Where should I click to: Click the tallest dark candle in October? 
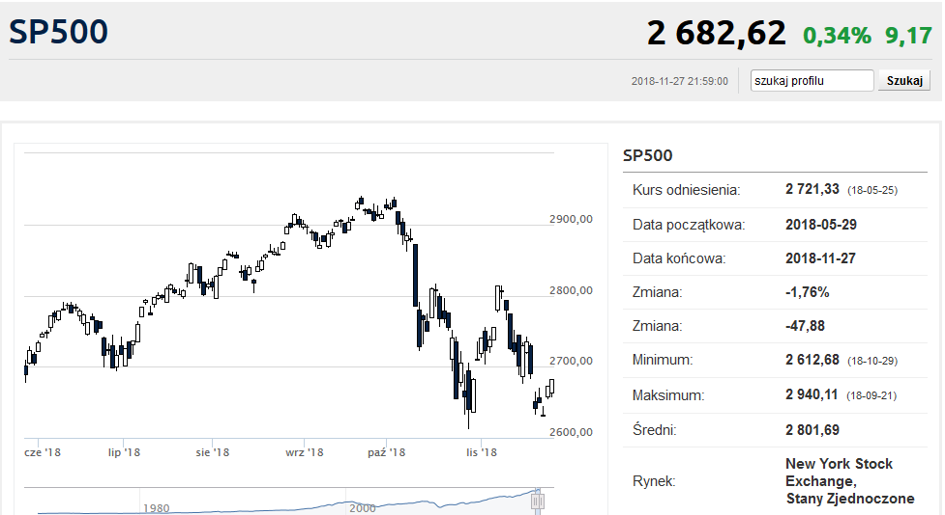(415, 275)
